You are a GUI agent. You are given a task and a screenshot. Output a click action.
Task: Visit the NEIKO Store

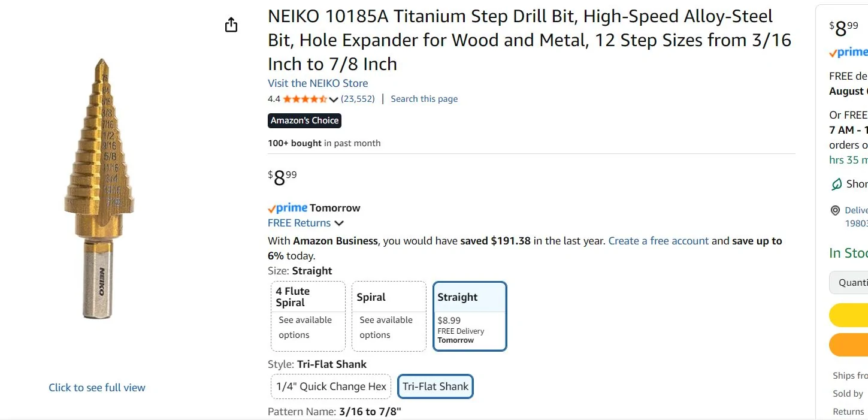[317, 83]
